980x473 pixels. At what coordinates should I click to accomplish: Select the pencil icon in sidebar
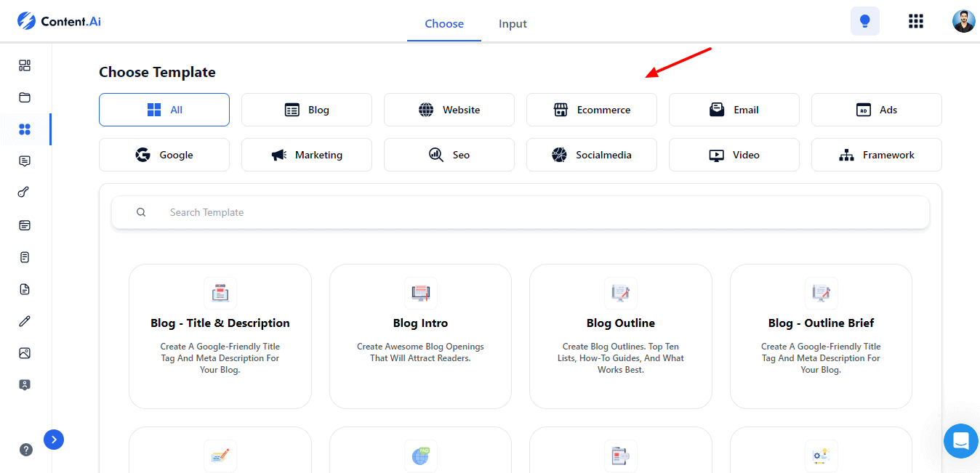[x=25, y=321]
